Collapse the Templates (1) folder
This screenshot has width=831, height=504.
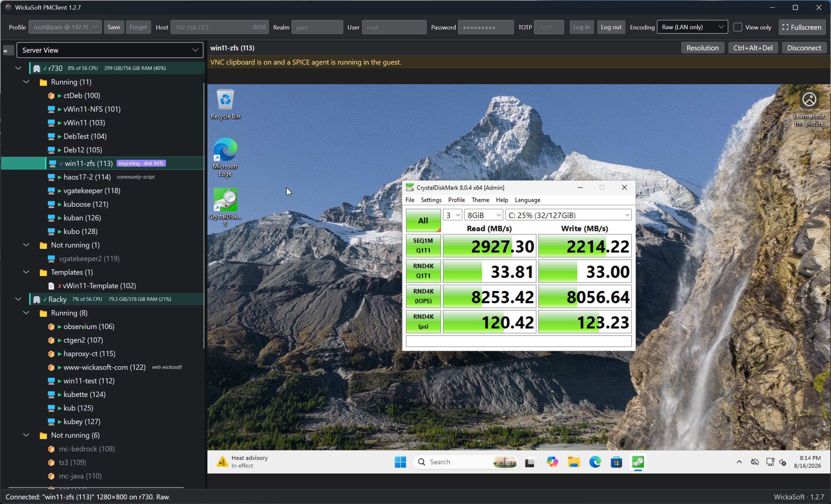tap(26, 272)
